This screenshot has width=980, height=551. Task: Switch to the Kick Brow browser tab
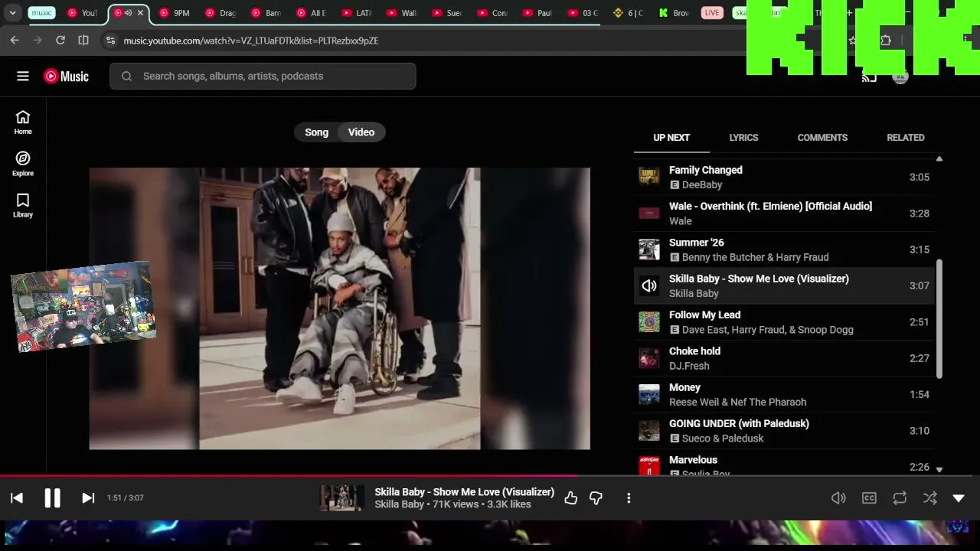point(675,13)
